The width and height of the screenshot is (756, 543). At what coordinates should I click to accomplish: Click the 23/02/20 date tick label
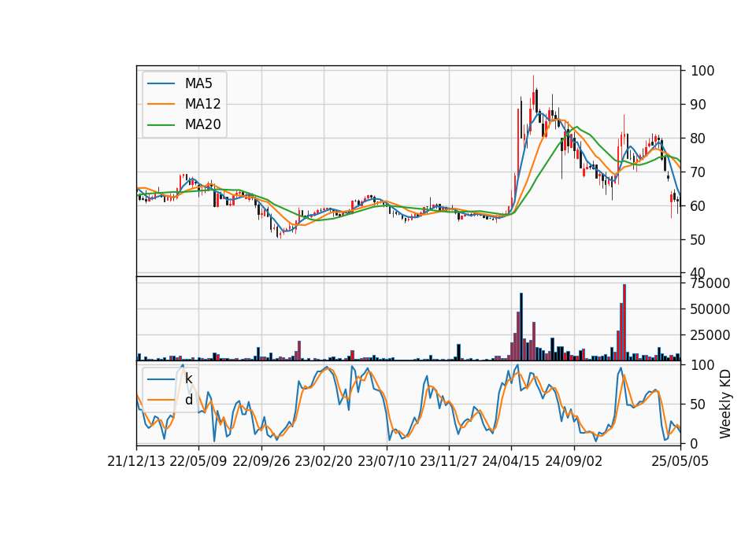pos(324,461)
